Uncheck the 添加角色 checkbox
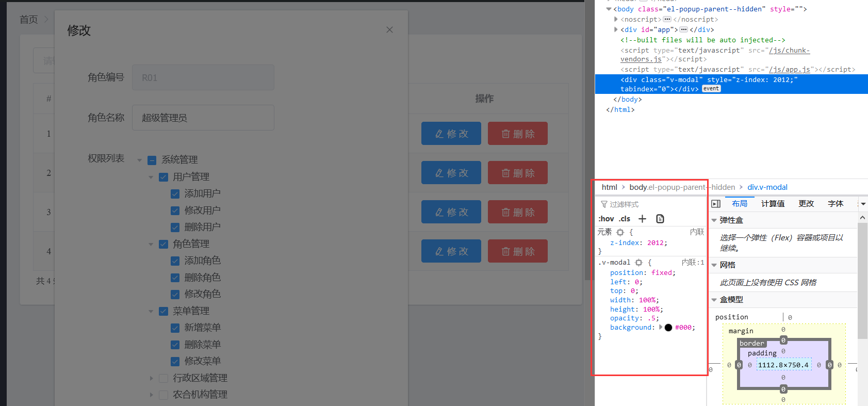The image size is (868, 406). tap(175, 261)
